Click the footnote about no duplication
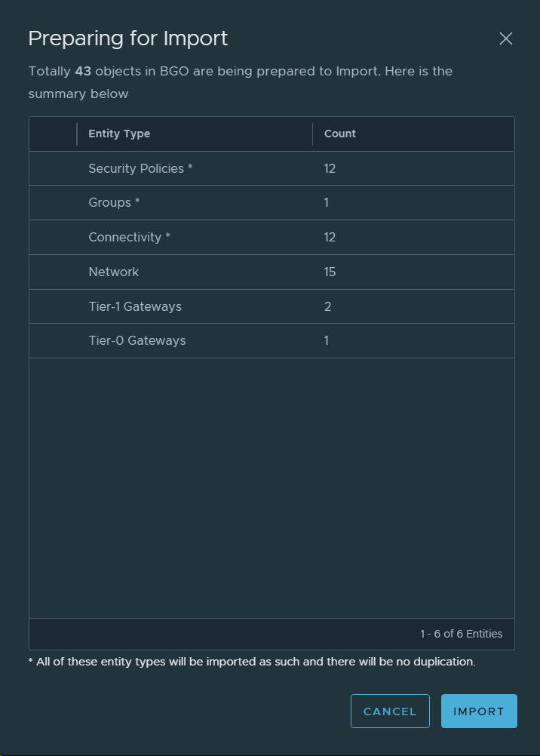Image resolution: width=540 pixels, height=756 pixels. (252, 662)
